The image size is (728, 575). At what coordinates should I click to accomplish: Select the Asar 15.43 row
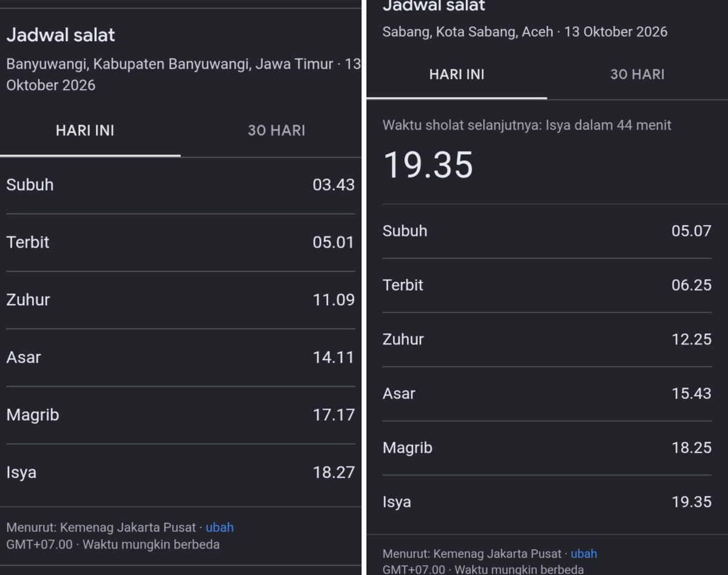[547, 394]
